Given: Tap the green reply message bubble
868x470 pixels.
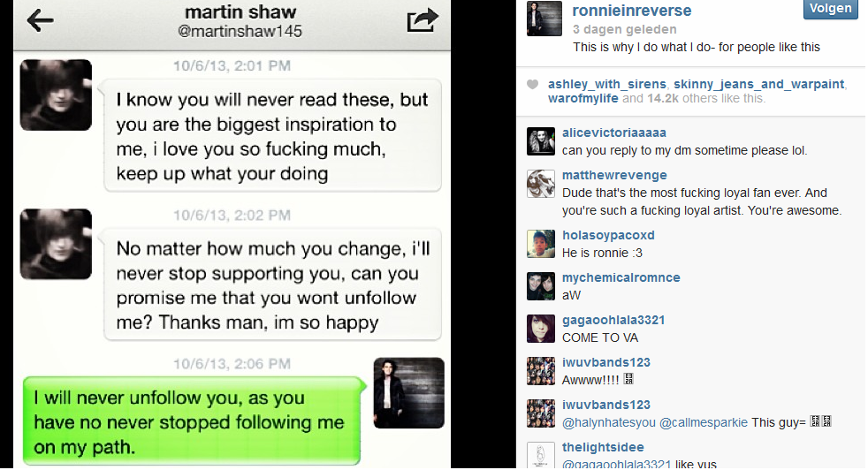Looking at the screenshot, I should click(x=194, y=421).
